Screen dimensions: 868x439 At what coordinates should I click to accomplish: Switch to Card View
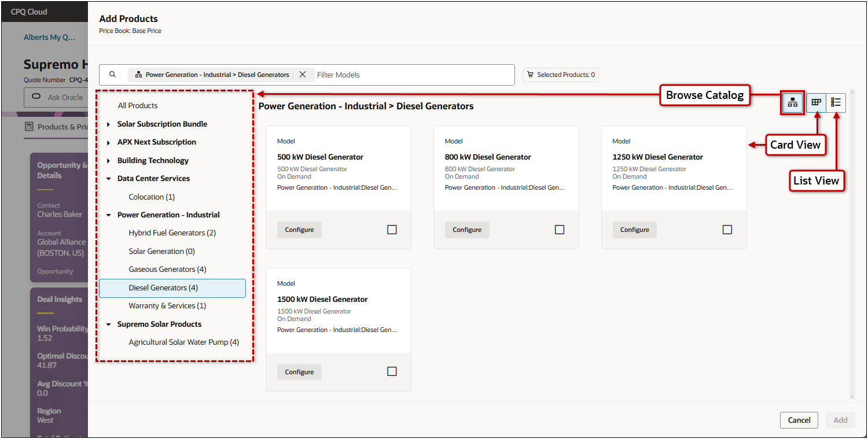tap(816, 102)
